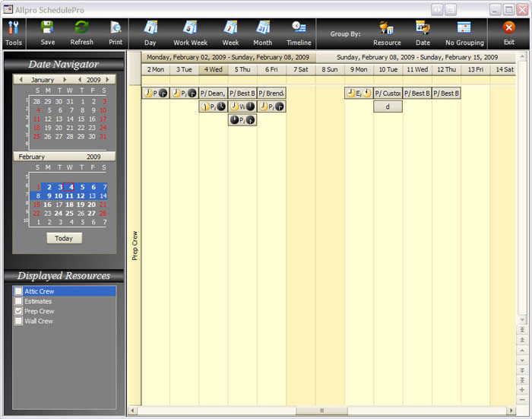Open W appointment on Thursday 5
The image size is (532, 419).
[242, 106]
